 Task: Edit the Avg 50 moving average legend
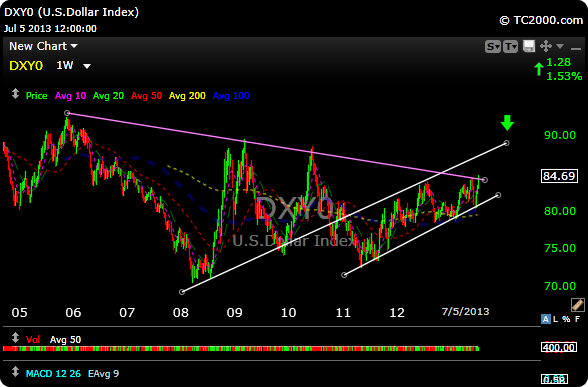click(146, 96)
